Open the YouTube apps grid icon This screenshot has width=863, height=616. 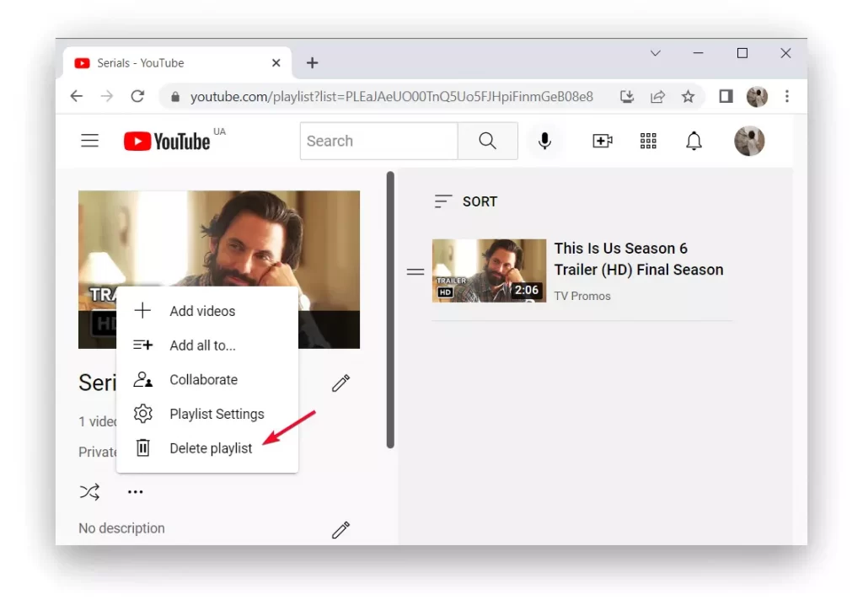pyautogui.click(x=648, y=141)
